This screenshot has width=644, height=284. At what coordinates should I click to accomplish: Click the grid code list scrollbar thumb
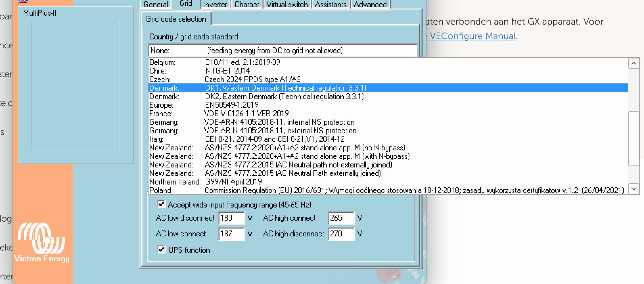(633, 139)
